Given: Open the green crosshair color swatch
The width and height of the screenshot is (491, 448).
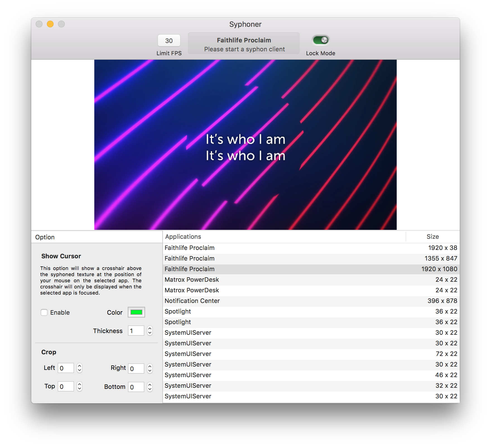Looking at the screenshot, I should pos(136,312).
